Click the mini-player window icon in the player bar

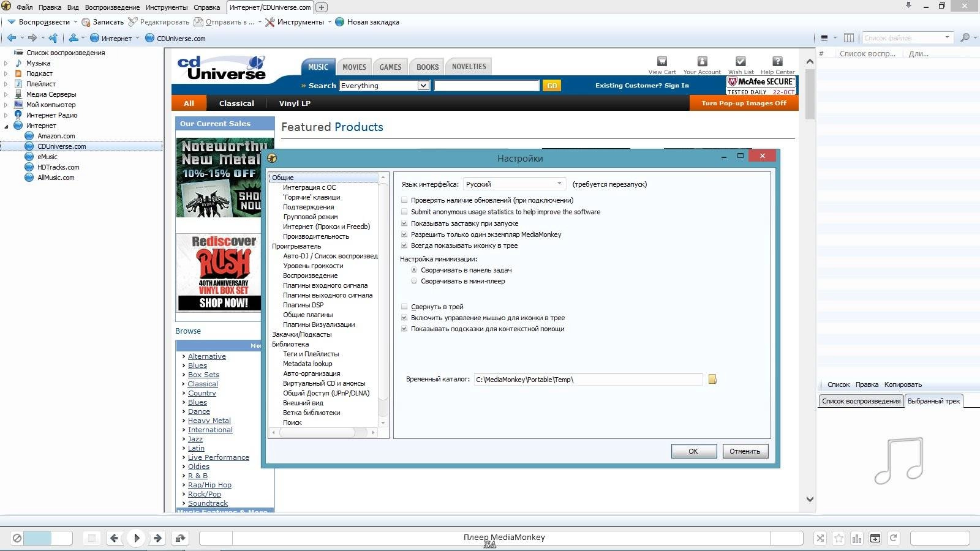(875, 538)
